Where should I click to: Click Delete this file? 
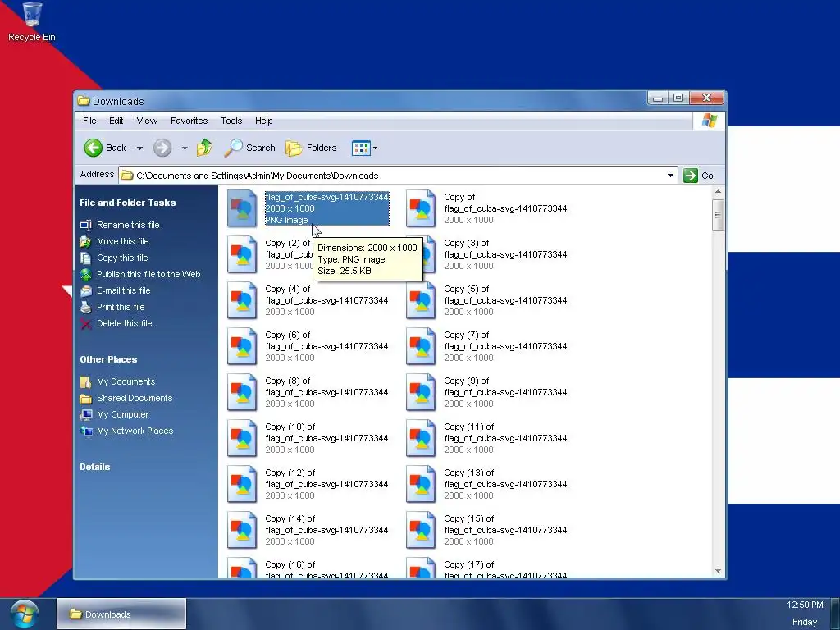click(x=125, y=323)
